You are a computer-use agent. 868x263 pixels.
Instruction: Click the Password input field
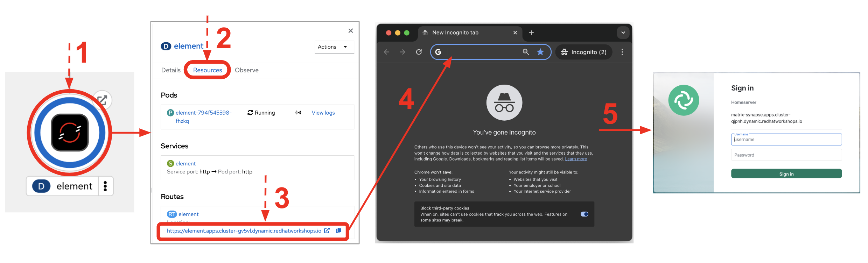(x=786, y=155)
